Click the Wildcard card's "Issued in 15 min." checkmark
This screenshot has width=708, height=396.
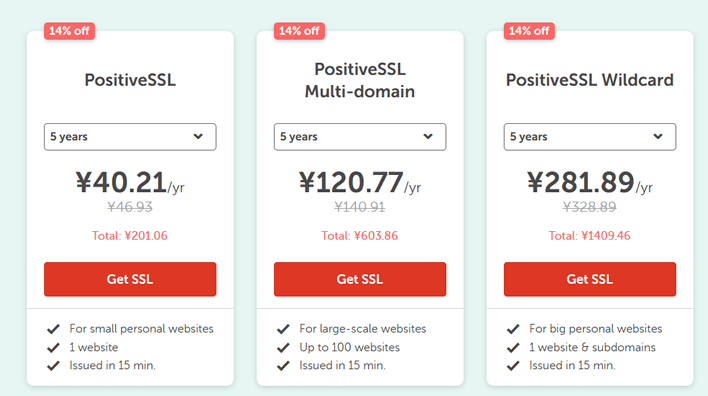pos(513,366)
